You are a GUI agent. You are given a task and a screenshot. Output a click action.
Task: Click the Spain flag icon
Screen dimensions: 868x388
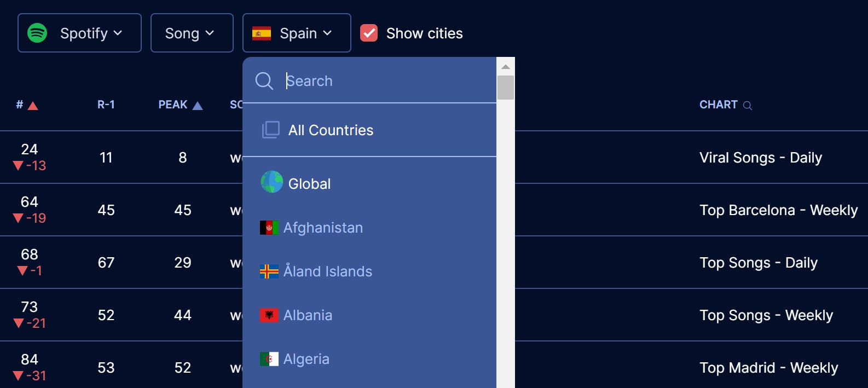(x=262, y=33)
